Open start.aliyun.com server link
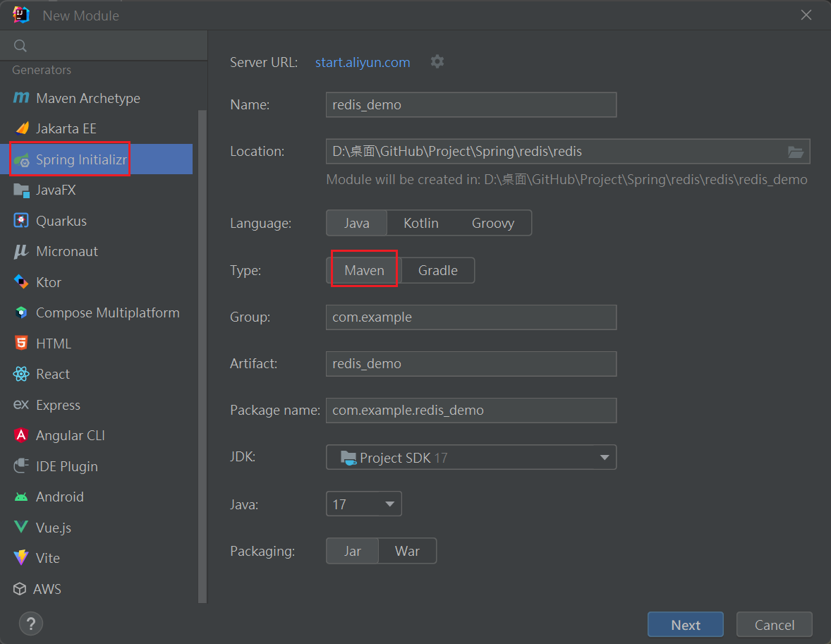 (363, 62)
